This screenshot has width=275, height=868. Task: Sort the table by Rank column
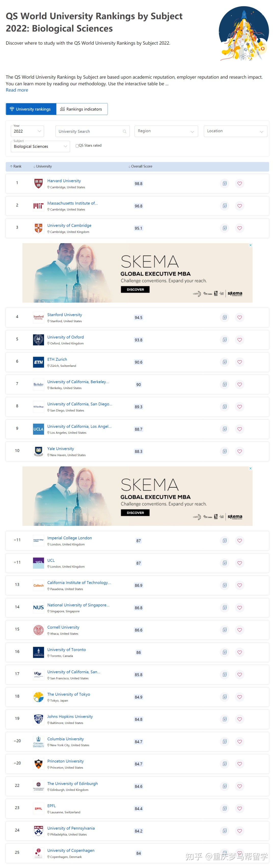(16, 166)
